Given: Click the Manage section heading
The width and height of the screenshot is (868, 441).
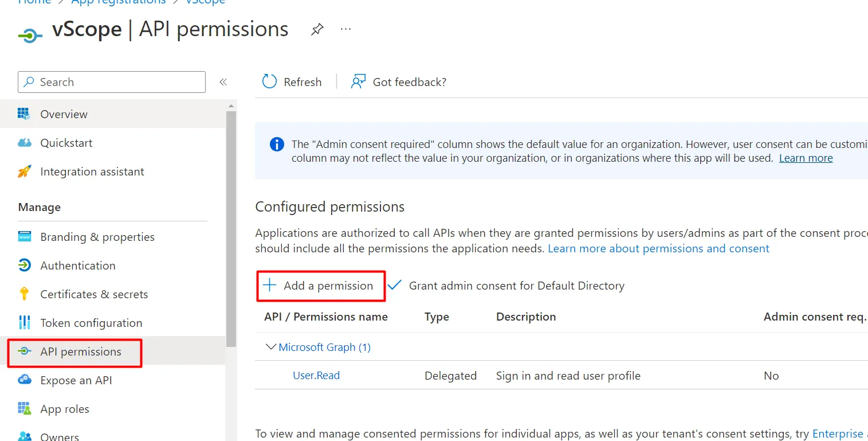Looking at the screenshot, I should click(x=40, y=207).
